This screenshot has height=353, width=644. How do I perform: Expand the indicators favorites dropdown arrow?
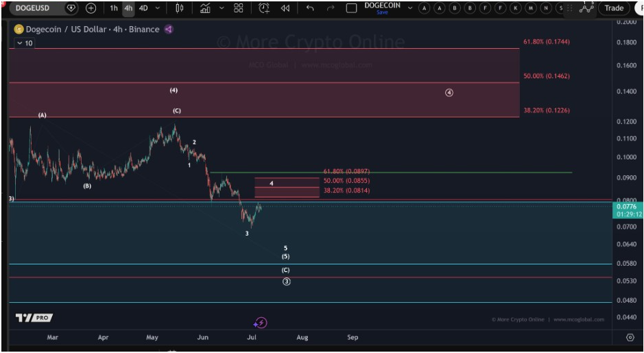pyautogui.click(x=222, y=8)
